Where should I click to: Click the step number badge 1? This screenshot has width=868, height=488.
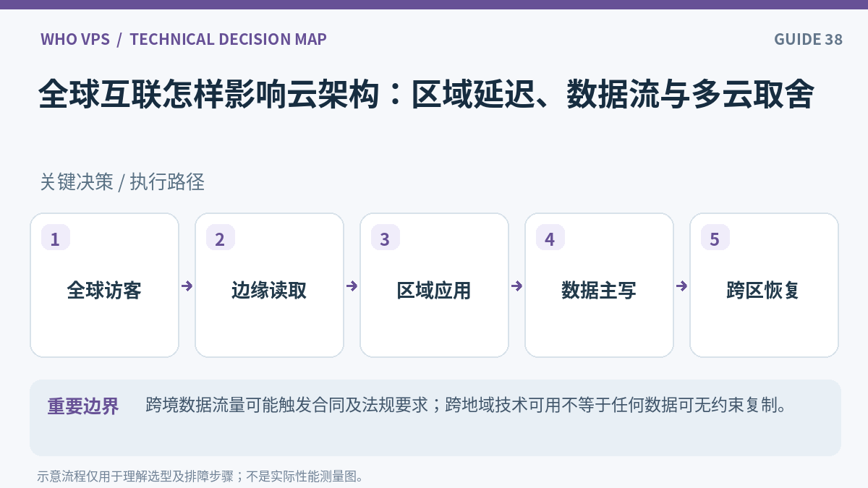pos(56,238)
